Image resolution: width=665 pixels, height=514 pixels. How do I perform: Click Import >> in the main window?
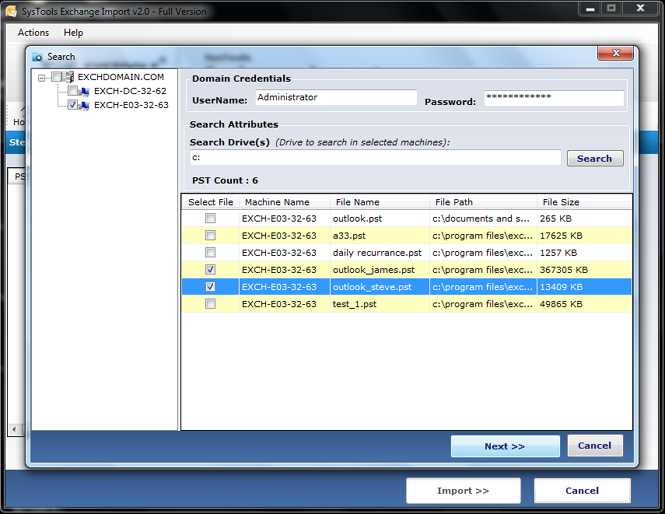pos(463,491)
